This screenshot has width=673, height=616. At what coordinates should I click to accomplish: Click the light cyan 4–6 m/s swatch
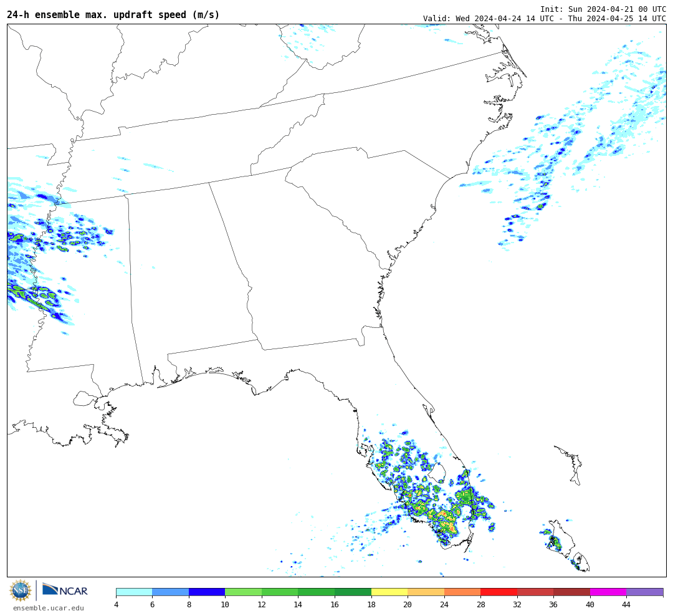(135, 592)
